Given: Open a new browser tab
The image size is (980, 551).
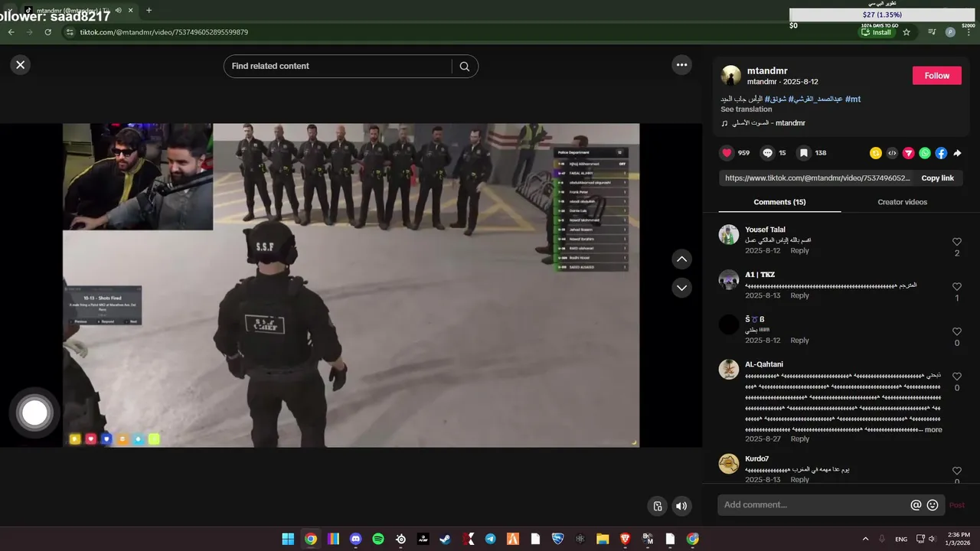Looking at the screenshot, I should pos(149,10).
